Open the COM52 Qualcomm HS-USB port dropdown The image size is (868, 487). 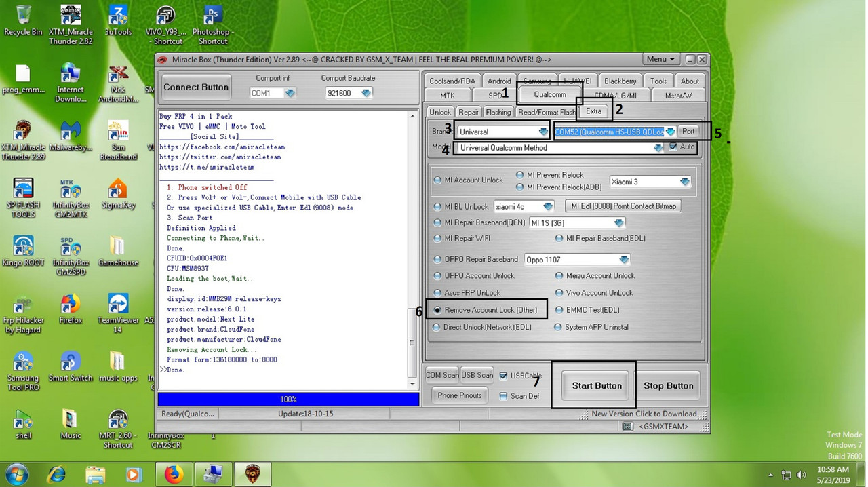click(x=670, y=132)
